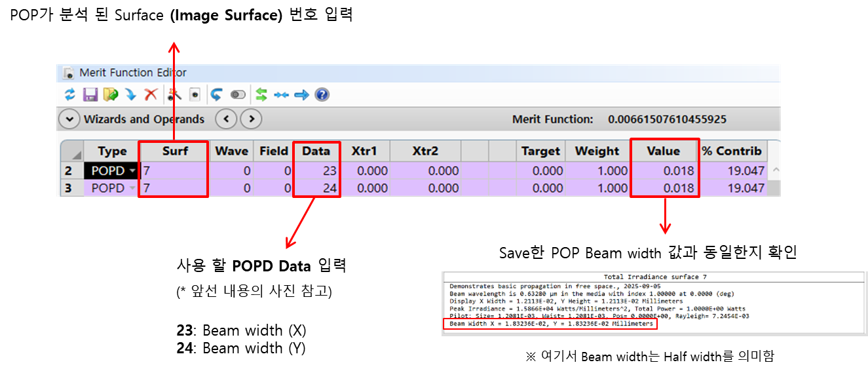Click the green up-down swap arrows icon

tap(261, 94)
